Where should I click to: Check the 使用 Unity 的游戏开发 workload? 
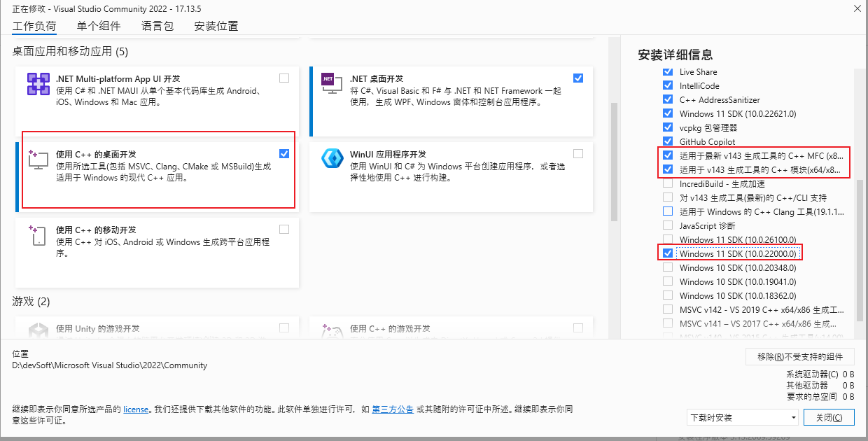coord(284,328)
